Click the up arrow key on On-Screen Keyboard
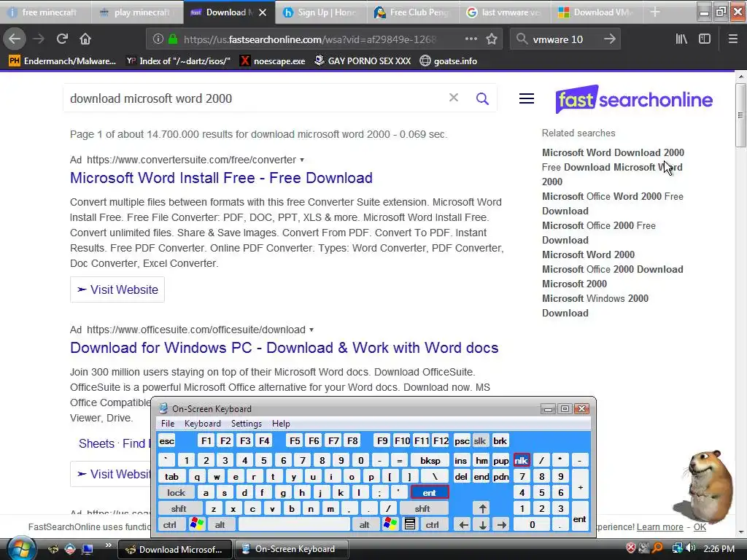The height and width of the screenshot is (560, 747). coord(483,508)
